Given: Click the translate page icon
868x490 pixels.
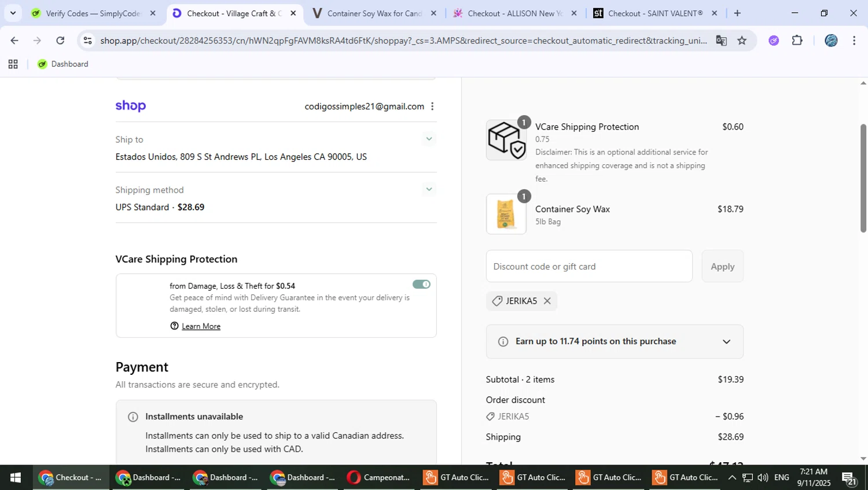Looking at the screenshot, I should pos(721,40).
